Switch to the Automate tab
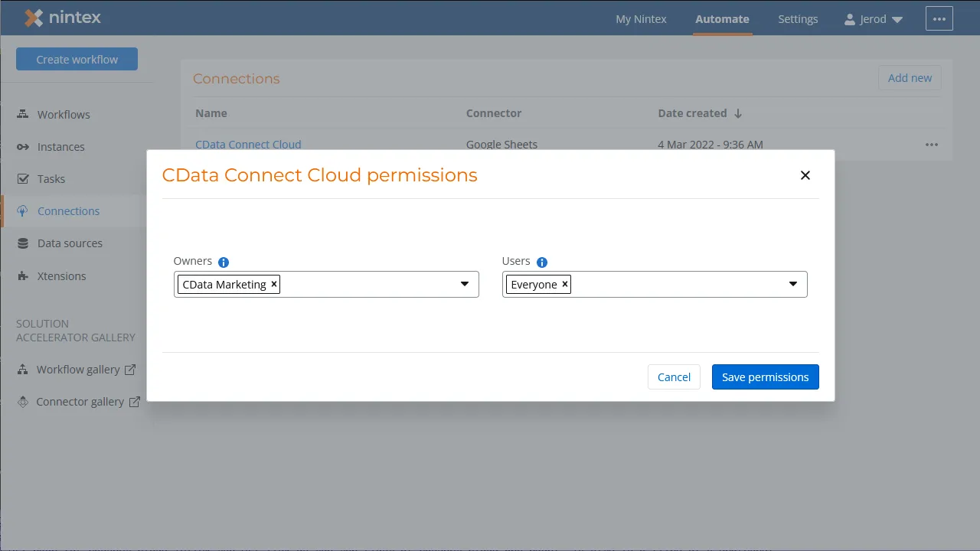The width and height of the screenshot is (980, 551). [722, 18]
